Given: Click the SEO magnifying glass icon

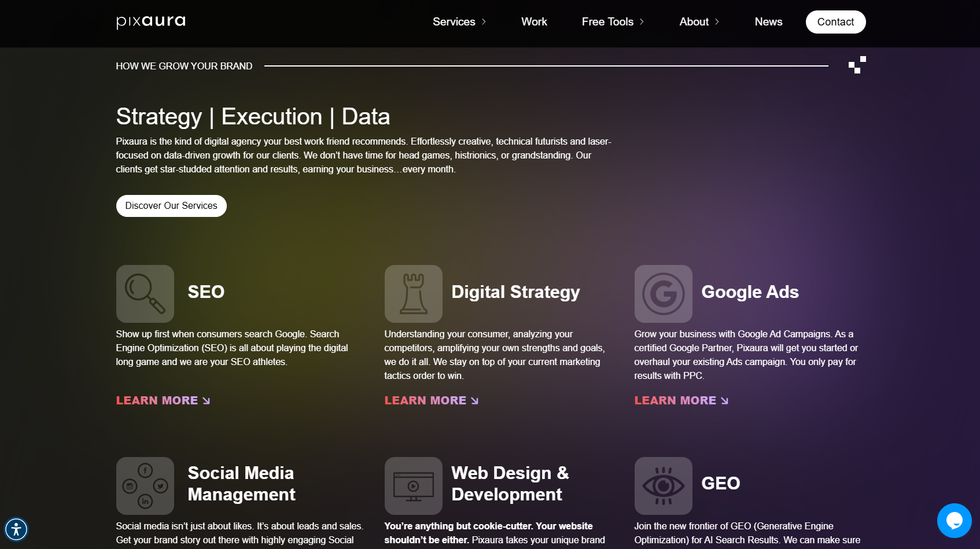Looking at the screenshot, I should point(145,294).
